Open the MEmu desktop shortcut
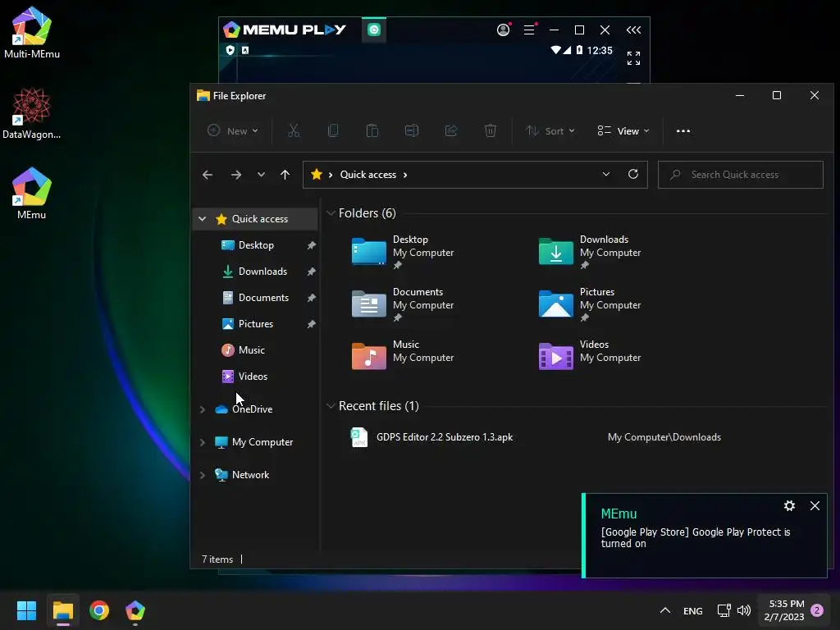The width and height of the screenshot is (840, 630). (32, 194)
